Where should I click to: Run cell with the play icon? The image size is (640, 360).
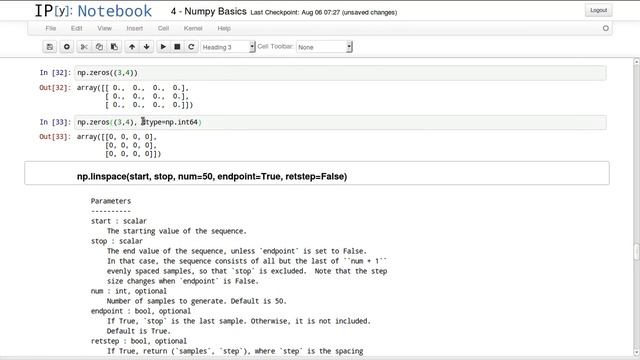(x=163, y=47)
